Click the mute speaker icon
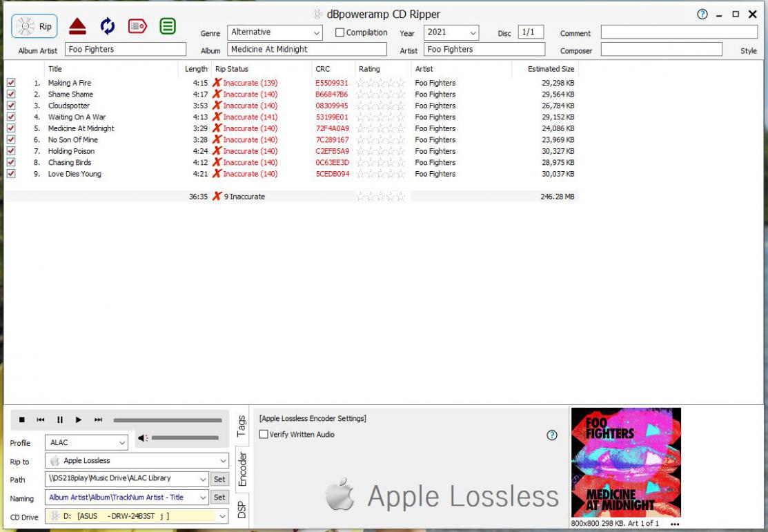This screenshot has height=532, width=768. (x=143, y=437)
